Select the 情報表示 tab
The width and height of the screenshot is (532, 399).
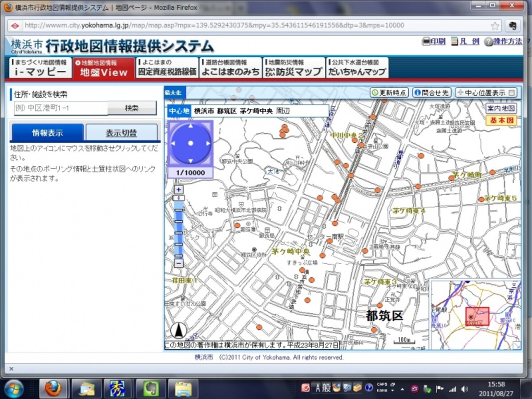point(47,133)
